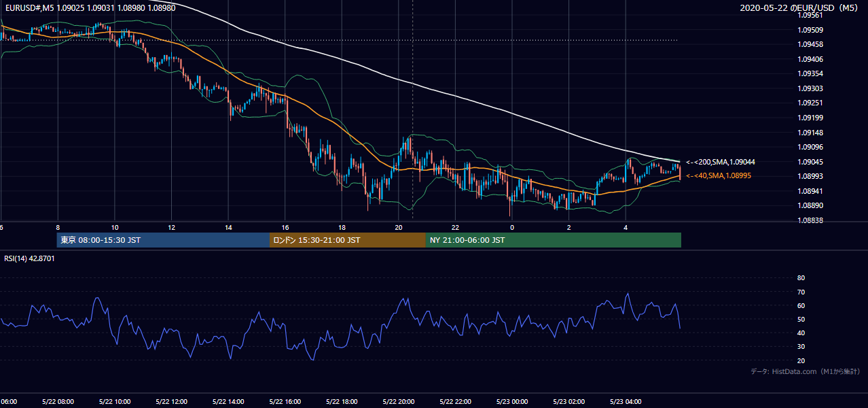Click the bottom time label 5/22 18:00
The height and width of the screenshot is (408, 868).
[x=341, y=401]
